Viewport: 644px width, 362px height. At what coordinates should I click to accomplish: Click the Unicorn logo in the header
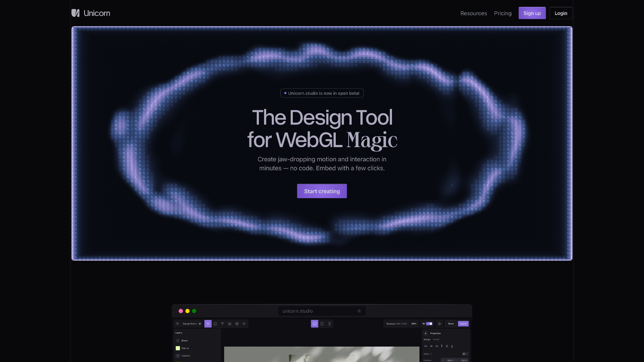(x=91, y=13)
